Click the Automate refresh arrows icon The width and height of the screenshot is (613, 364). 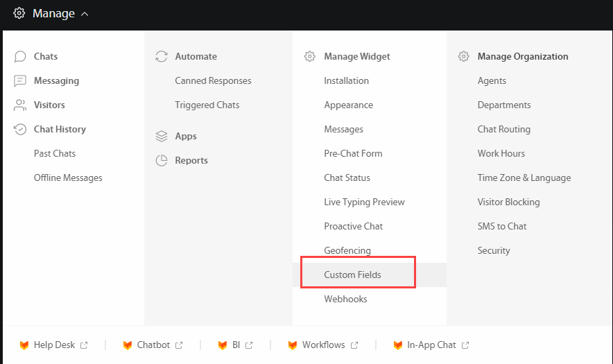click(x=162, y=56)
